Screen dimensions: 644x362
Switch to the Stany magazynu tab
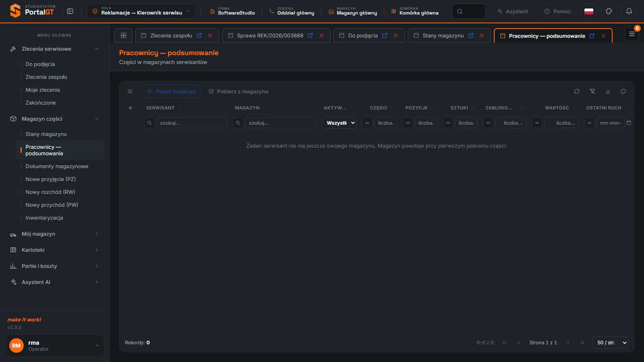(443, 35)
